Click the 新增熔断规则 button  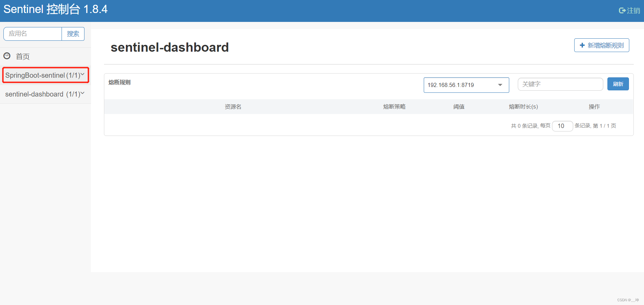pyautogui.click(x=602, y=45)
